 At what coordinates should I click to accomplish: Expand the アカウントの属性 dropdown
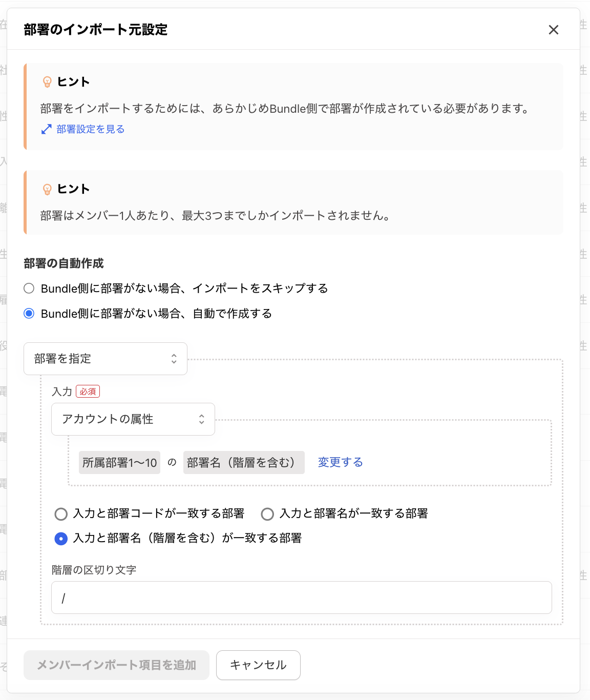(x=133, y=419)
